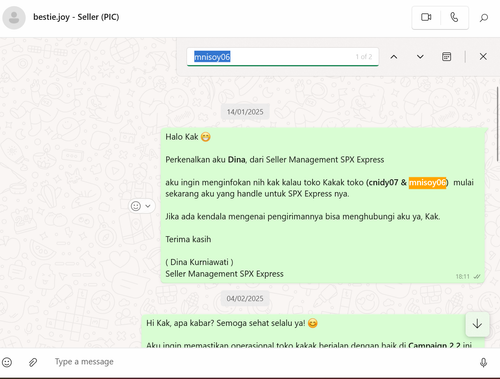The image size is (500, 379).
Task: Start a video call with bestie.joy
Action: tap(426, 17)
